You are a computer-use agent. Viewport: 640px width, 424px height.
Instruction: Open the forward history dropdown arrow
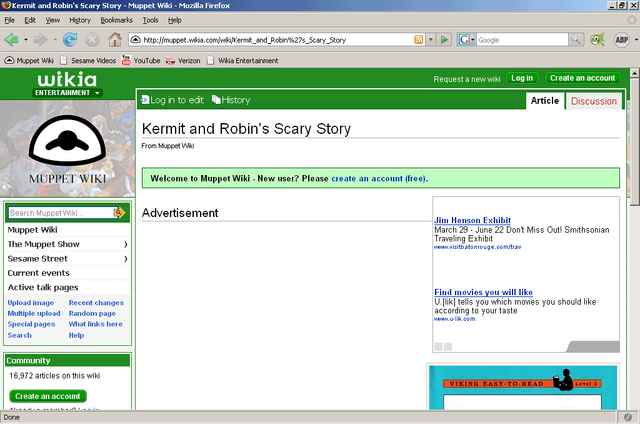pos(55,40)
